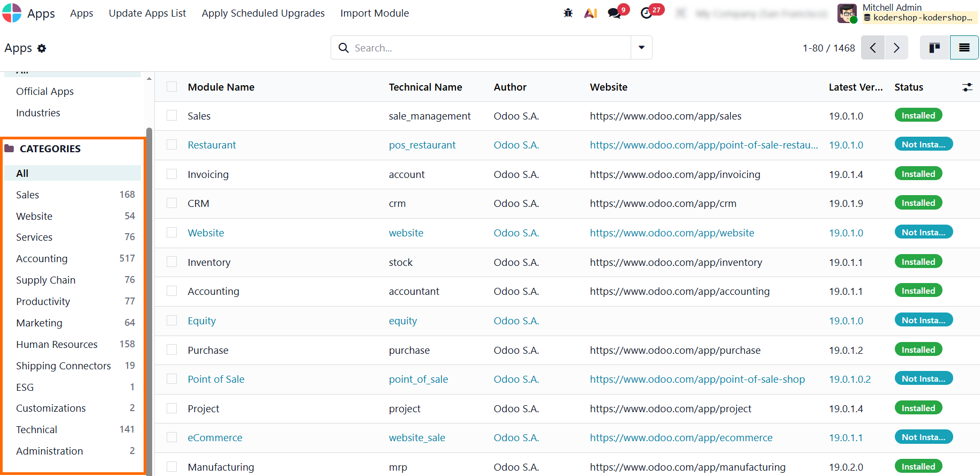Open the optional columns settings icon
The image size is (980, 476).
pos(967,87)
